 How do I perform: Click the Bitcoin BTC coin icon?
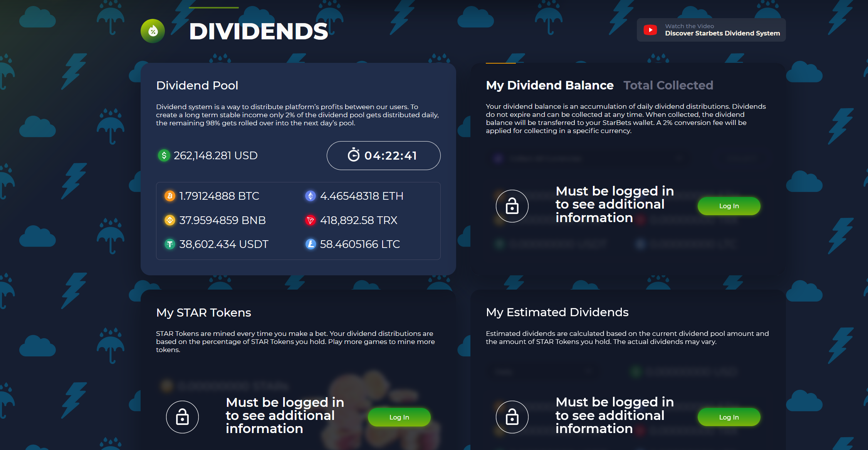point(170,196)
